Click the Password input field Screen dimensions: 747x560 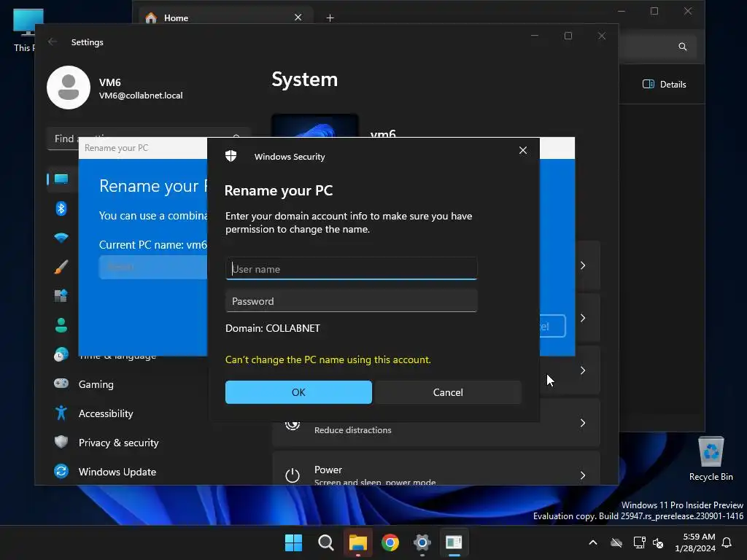[x=351, y=301]
